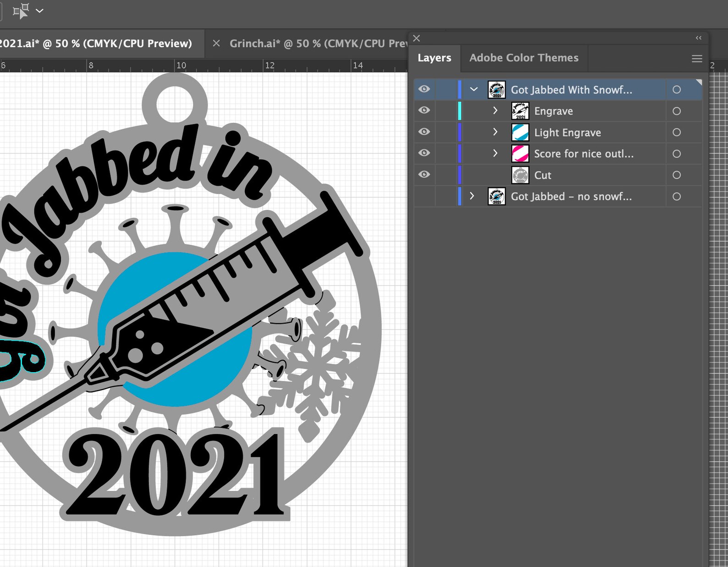
Task: Target the Got Jabbed With Snowf... layer circle
Action: pos(677,90)
